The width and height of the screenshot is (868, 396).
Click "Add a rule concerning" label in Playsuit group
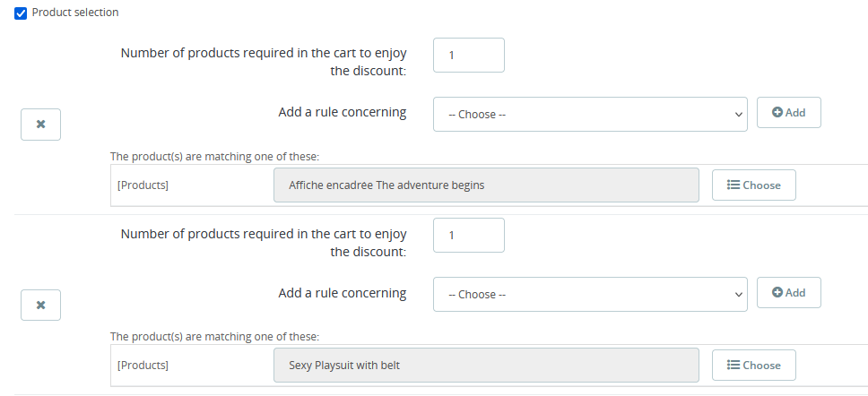tap(342, 293)
